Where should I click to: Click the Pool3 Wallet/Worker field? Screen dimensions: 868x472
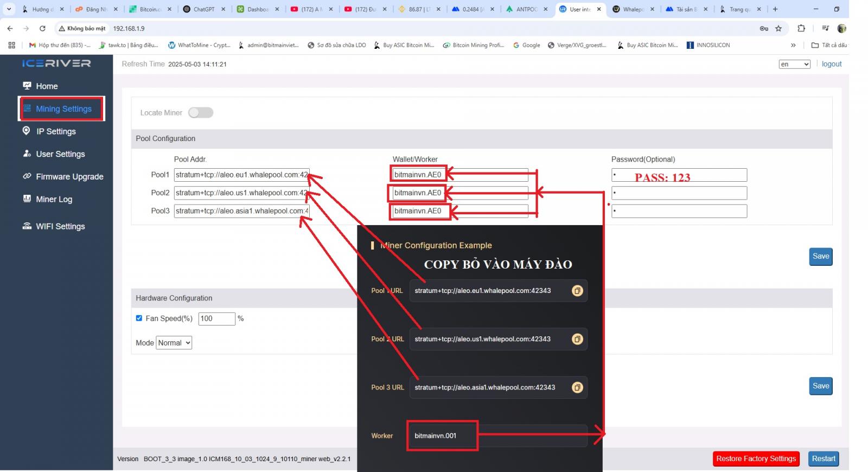point(460,211)
